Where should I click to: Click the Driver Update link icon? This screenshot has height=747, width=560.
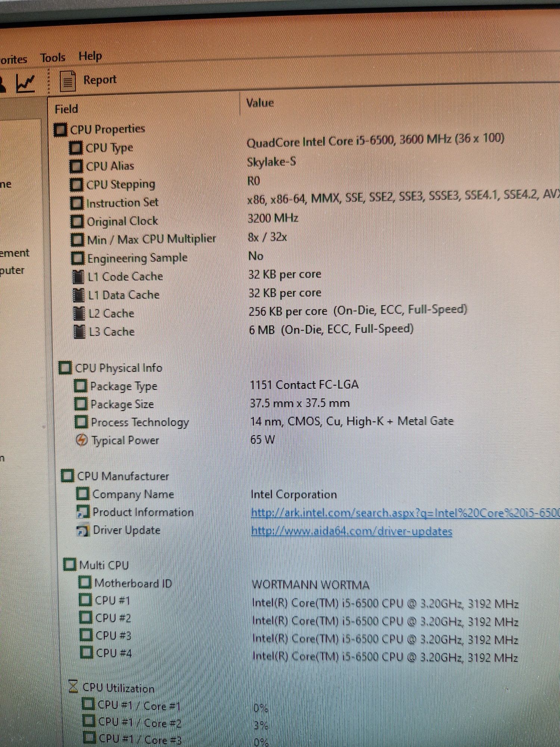pos(83,530)
